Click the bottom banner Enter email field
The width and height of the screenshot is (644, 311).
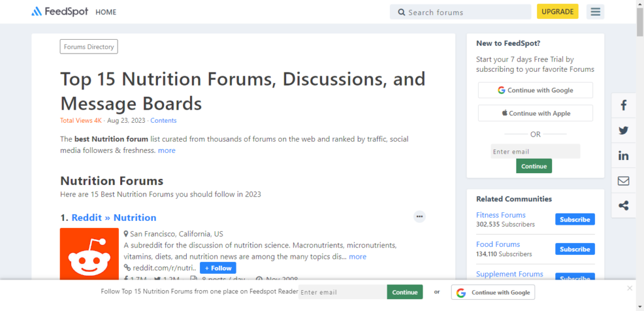(x=343, y=292)
